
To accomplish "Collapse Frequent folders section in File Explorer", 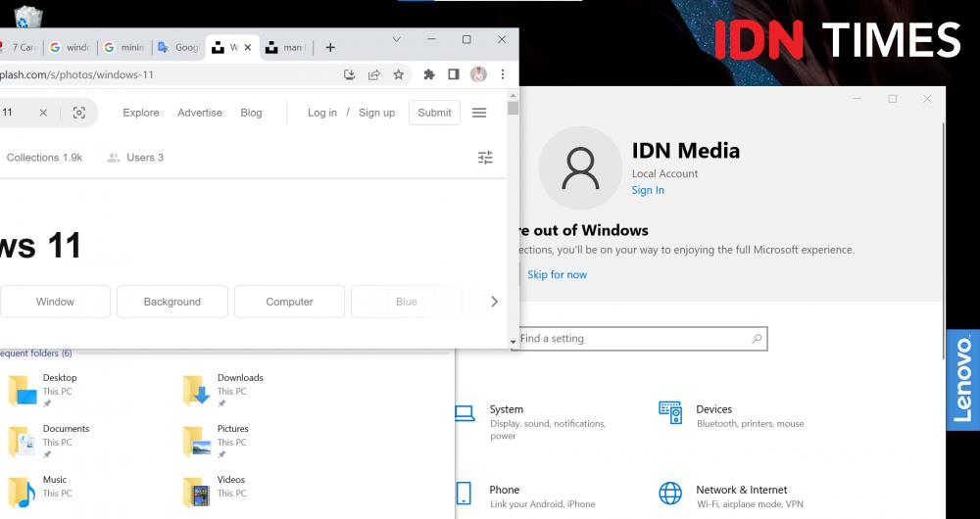I will click(x=35, y=354).
